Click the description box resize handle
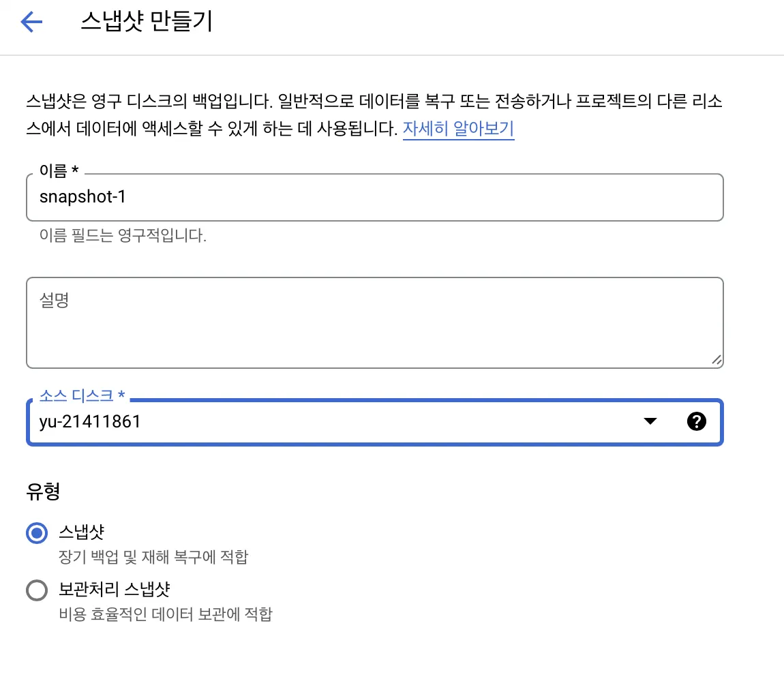 [716, 360]
